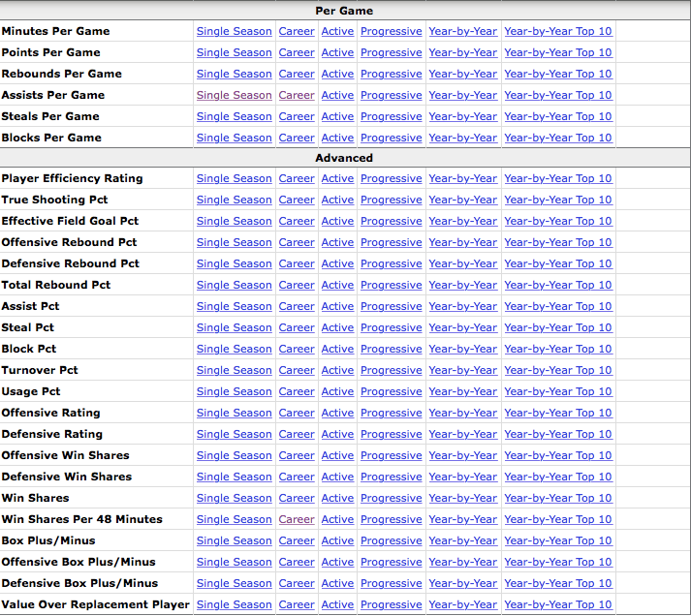Viewport: 691px width, 616px height.
Task: Open Career leaders for Points Per Game
Action: (297, 52)
